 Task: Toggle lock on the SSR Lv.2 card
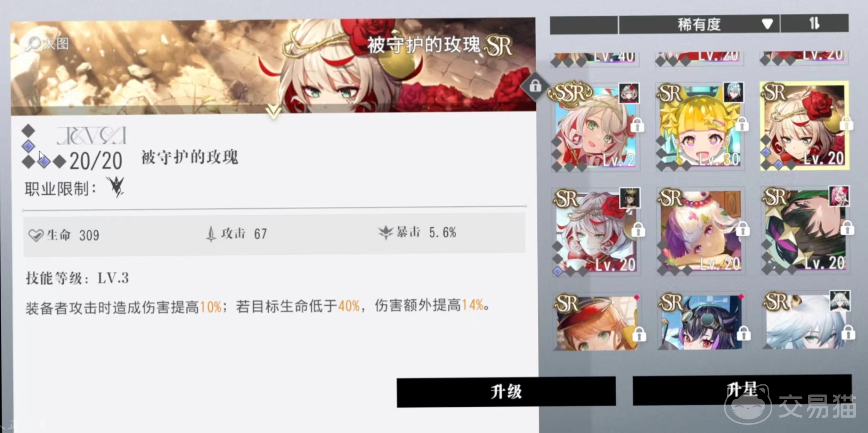coord(637,124)
